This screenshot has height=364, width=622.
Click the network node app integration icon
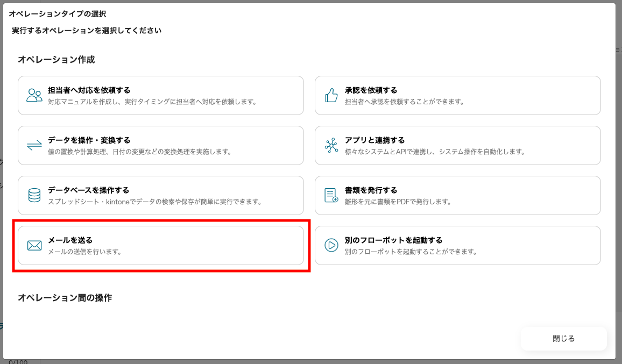[x=331, y=146]
